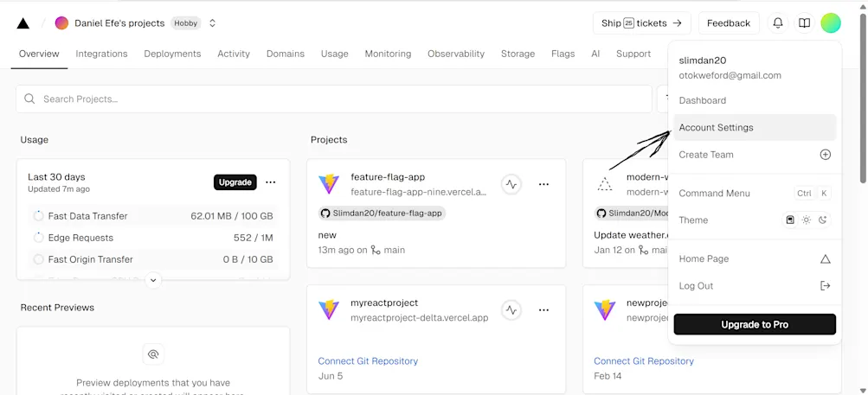Expand the usage list chevron
868x395 pixels.
point(153,280)
